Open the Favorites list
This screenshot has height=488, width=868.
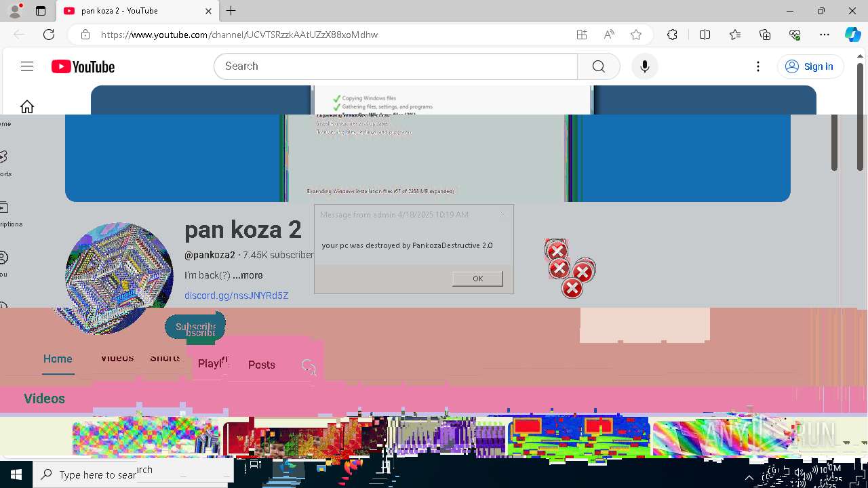point(735,35)
